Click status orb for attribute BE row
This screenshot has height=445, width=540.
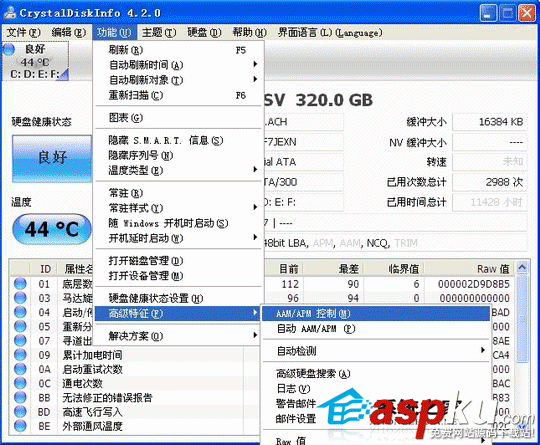[x=20, y=426]
